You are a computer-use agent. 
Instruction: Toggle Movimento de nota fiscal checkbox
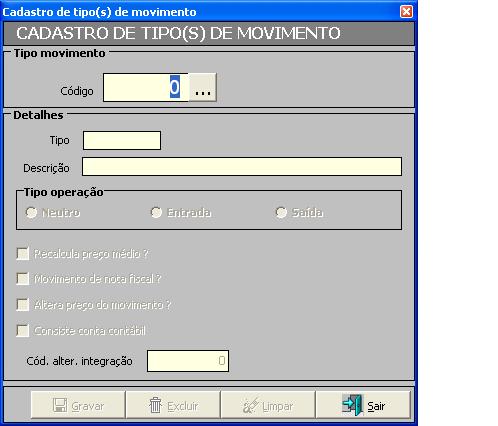click(23, 279)
